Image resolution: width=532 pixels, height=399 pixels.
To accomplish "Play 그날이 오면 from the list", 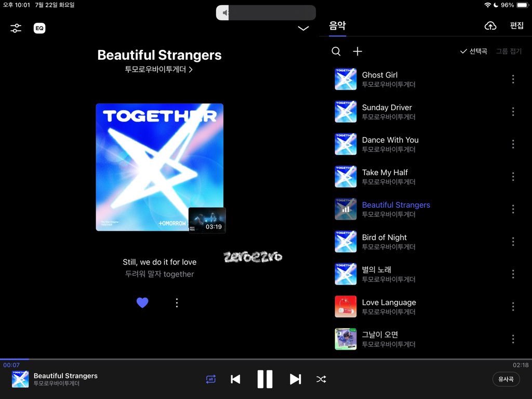I will [425, 339].
